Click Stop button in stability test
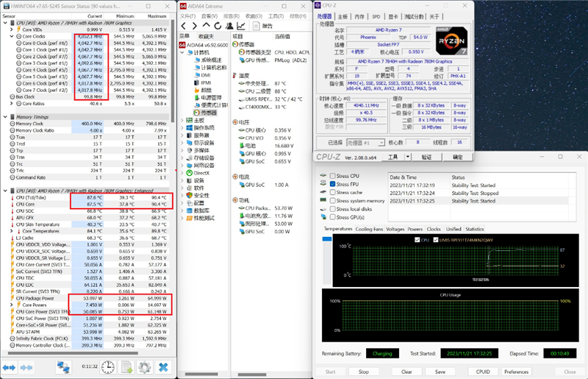 363,372
